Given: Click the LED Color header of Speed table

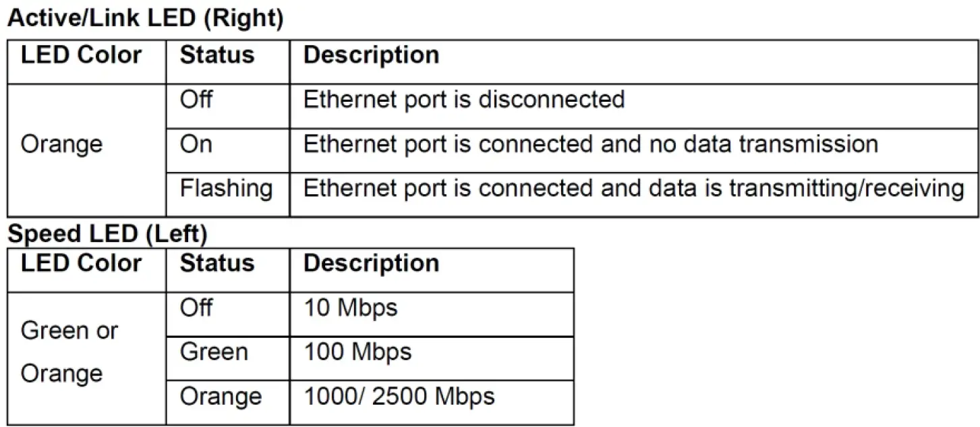Looking at the screenshot, I should point(82,263).
